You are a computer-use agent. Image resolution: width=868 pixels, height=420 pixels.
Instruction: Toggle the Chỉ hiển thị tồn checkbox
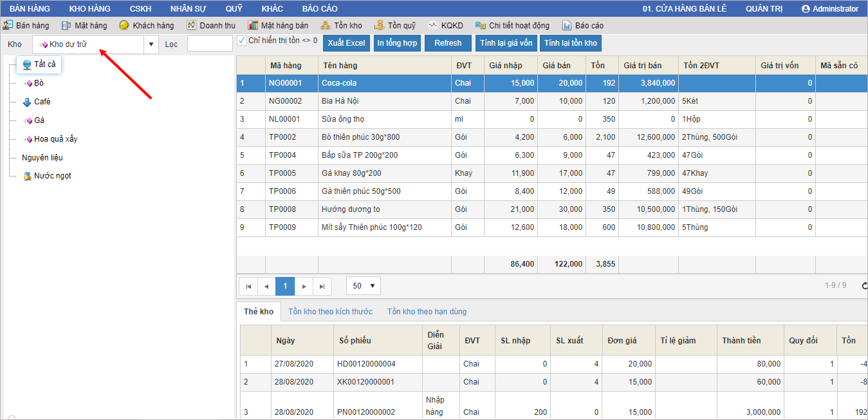tap(242, 41)
